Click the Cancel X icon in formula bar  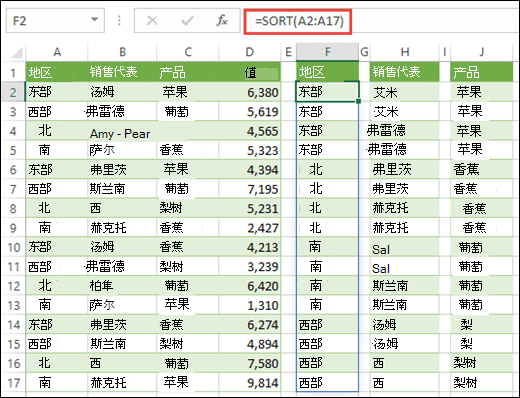click(152, 21)
